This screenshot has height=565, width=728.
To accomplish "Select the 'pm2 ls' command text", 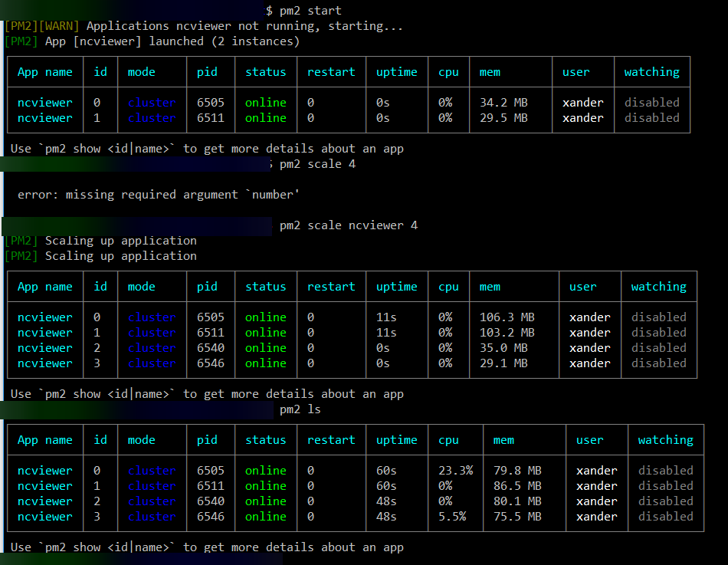I will pyautogui.click(x=300, y=409).
